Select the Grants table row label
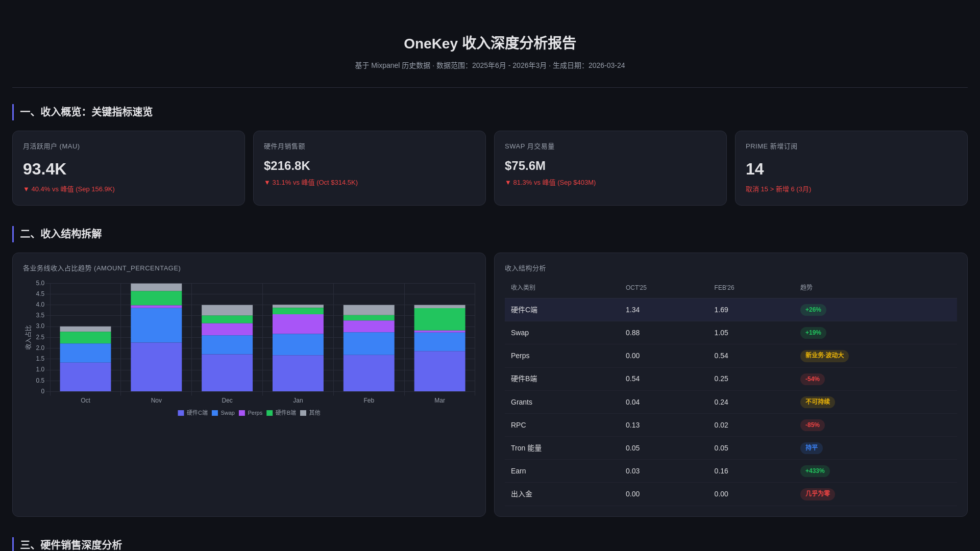Image resolution: width=980 pixels, height=551 pixels. point(522,402)
